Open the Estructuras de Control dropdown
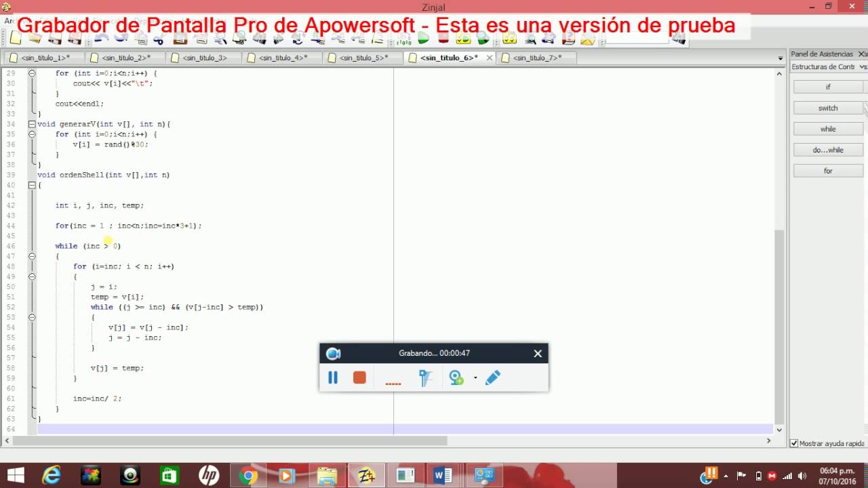868x488 pixels. pos(863,67)
